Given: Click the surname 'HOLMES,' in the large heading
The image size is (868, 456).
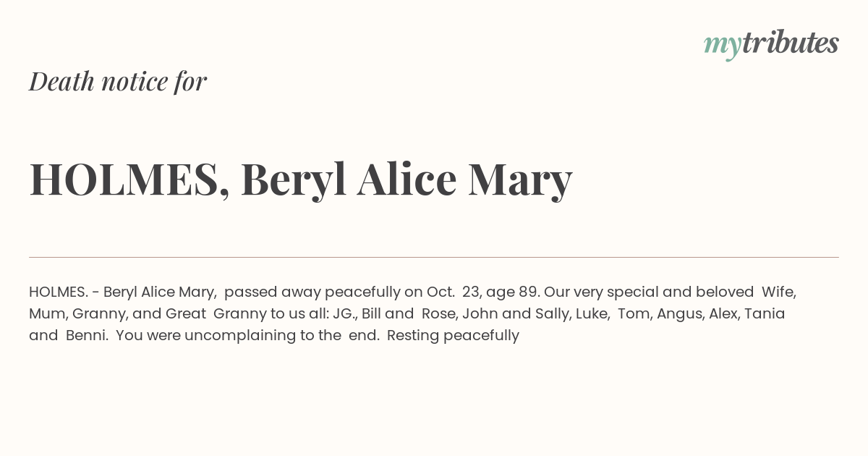Looking at the screenshot, I should (129, 179).
